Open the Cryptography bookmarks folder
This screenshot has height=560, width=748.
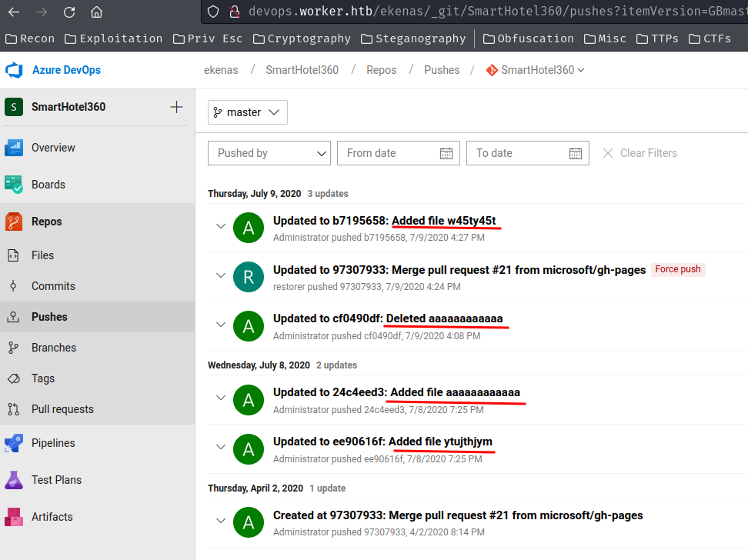(x=302, y=38)
